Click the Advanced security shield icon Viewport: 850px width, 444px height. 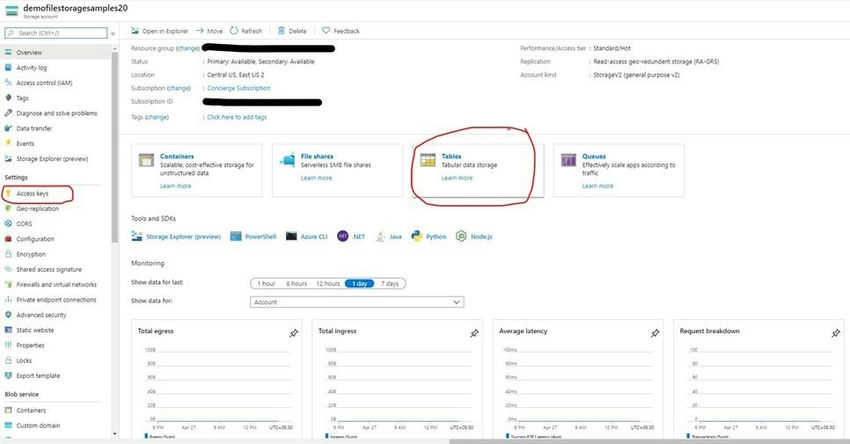8,315
